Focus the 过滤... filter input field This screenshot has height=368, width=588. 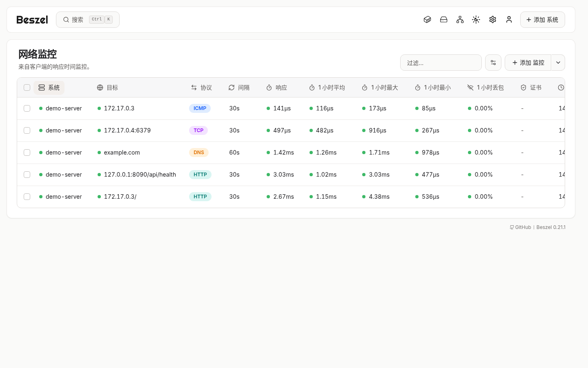441,63
